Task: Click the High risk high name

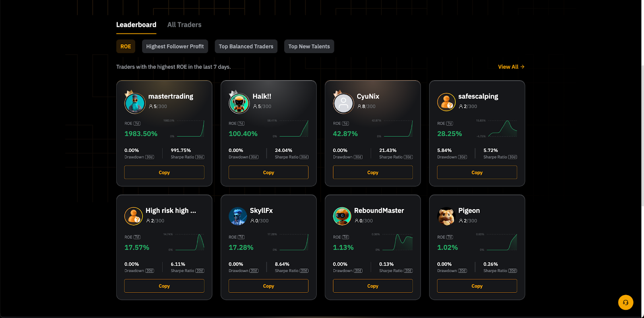Action: click(171, 211)
